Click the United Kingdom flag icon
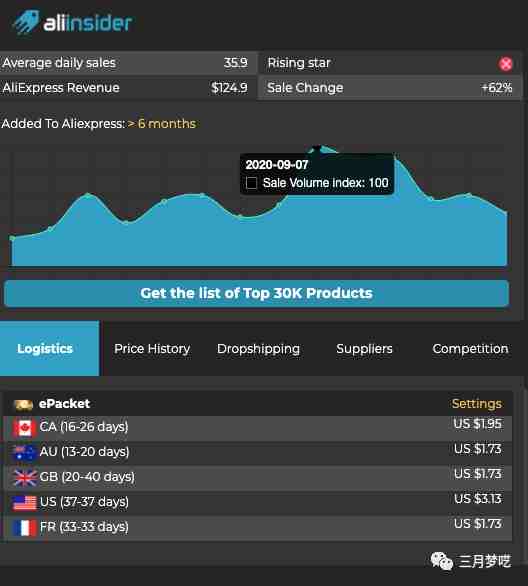 coord(25,477)
